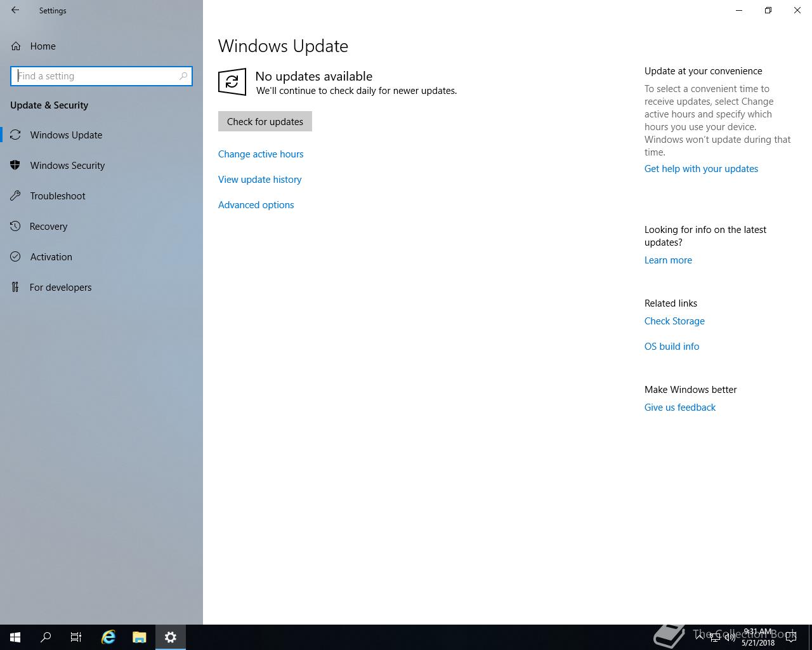The image size is (812, 650).
Task: Click Get help with your updates
Action: click(x=701, y=169)
